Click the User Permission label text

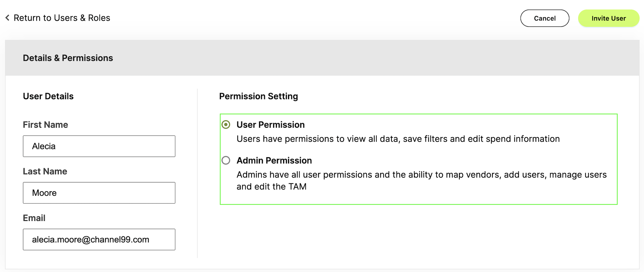coord(271,125)
